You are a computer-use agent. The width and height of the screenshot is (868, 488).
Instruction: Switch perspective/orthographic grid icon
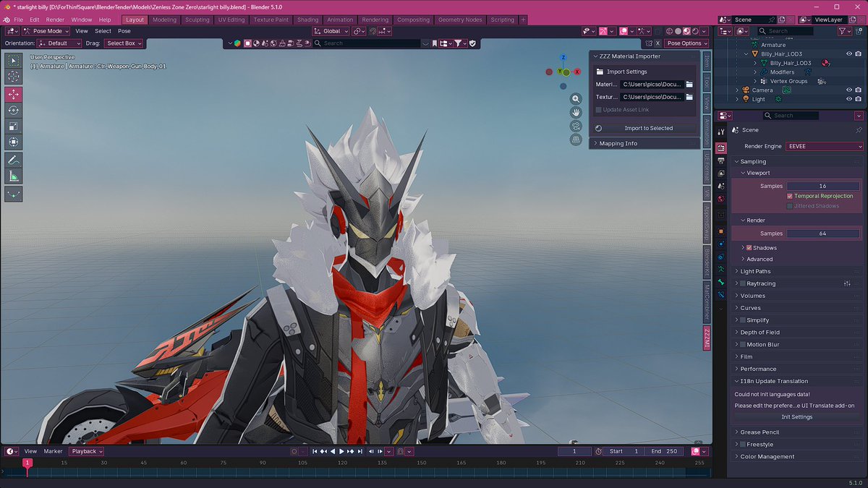pyautogui.click(x=576, y=140)
